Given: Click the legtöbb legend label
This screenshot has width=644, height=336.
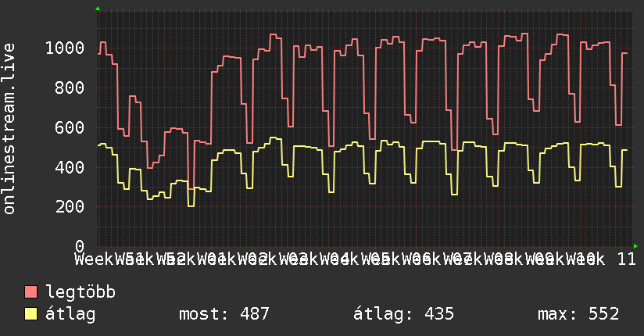Looking at the screenshot, I should [x=80, y=292].
